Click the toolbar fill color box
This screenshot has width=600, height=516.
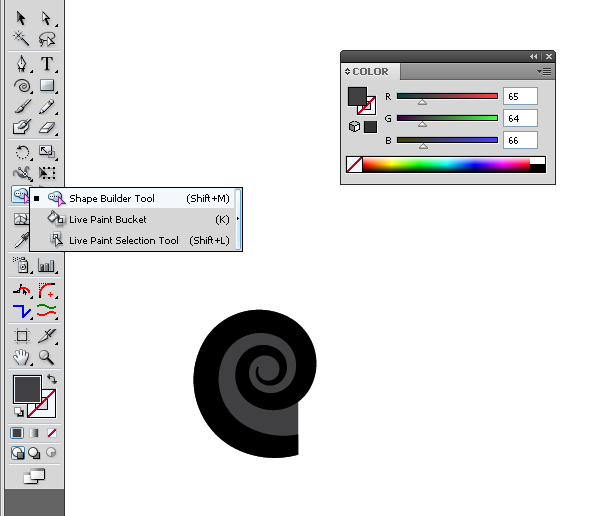[x=27, y=389]
